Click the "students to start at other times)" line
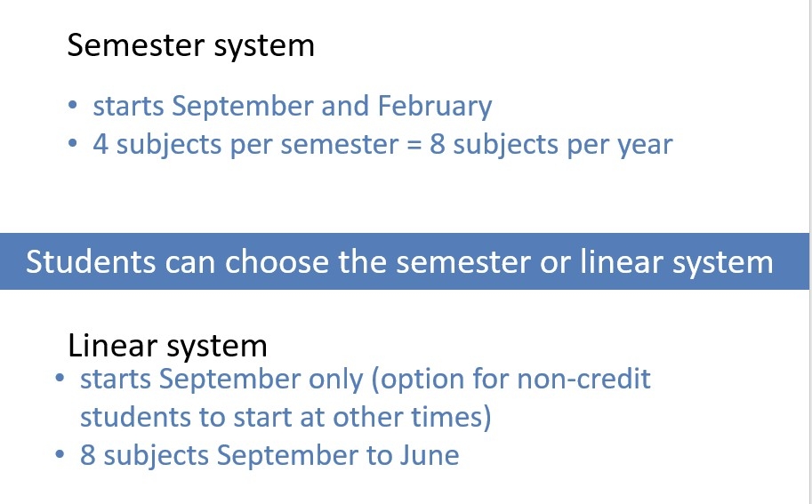This screenshot has height=504, width=812. (x=285, y=417)
